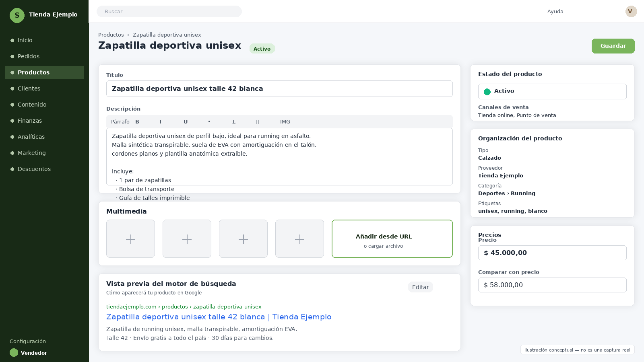Screen dimensions: 644x362
Task: Toggle italic formatting in description
Action: 160,121
